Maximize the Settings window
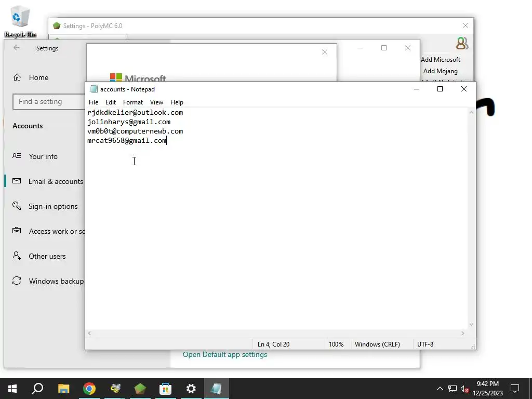This screenshot has height=399, width=532. 384,48
